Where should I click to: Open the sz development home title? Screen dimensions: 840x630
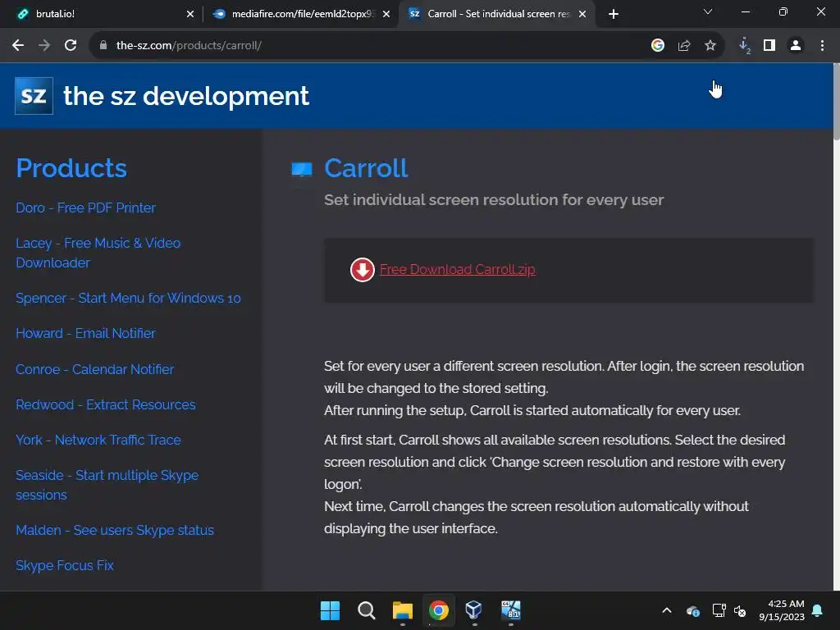(186, 97)
